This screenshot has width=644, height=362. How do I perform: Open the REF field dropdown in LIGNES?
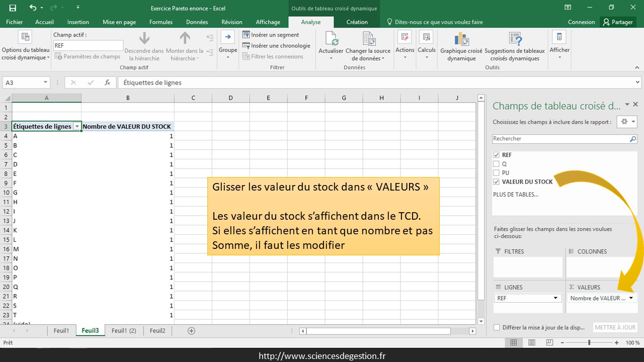pos(555,298)
